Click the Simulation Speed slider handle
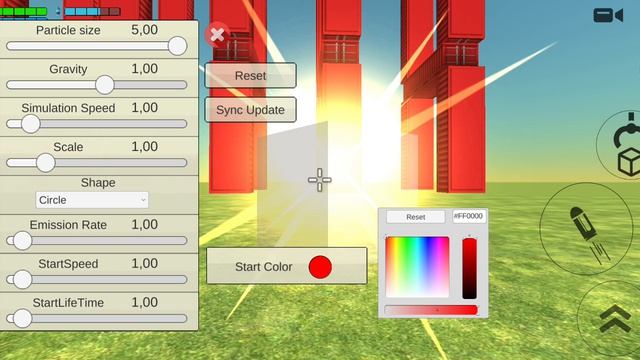 coord(31,124)
